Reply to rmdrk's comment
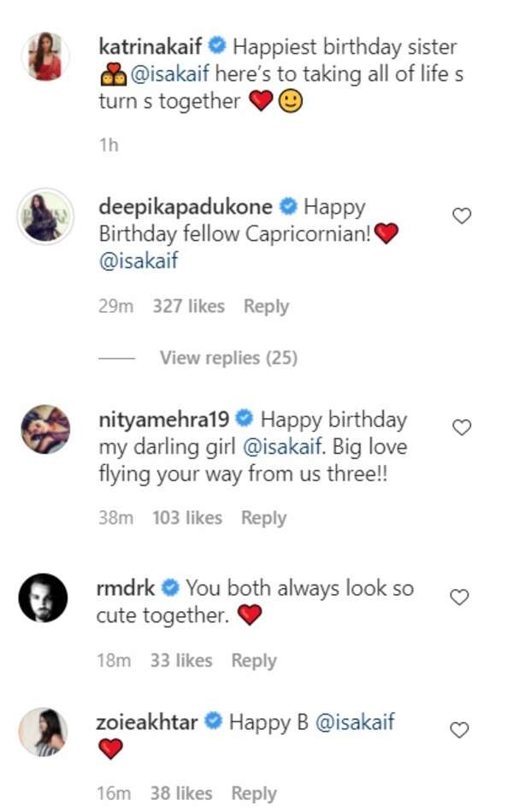This screenshot has height=812, width=513. point(254,661)
